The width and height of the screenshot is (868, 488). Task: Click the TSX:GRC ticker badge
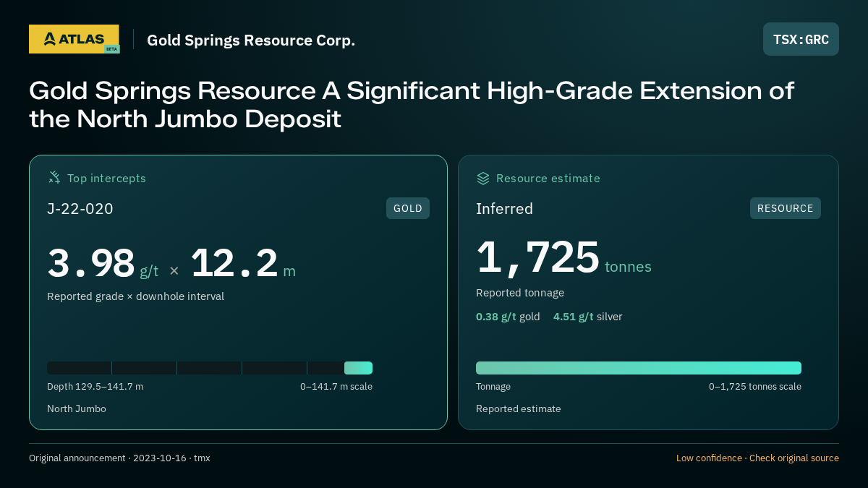pos(801,39)
